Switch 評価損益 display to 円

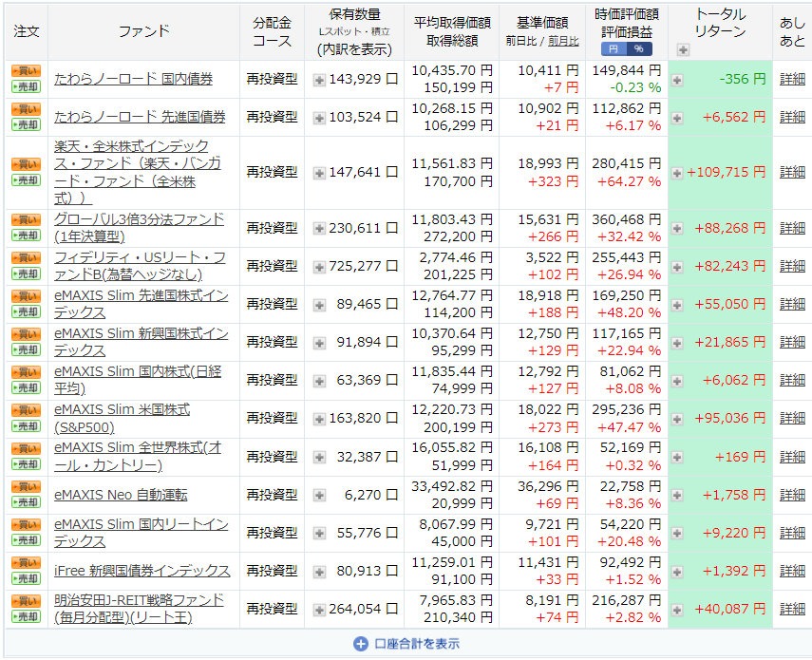point(614,49)
